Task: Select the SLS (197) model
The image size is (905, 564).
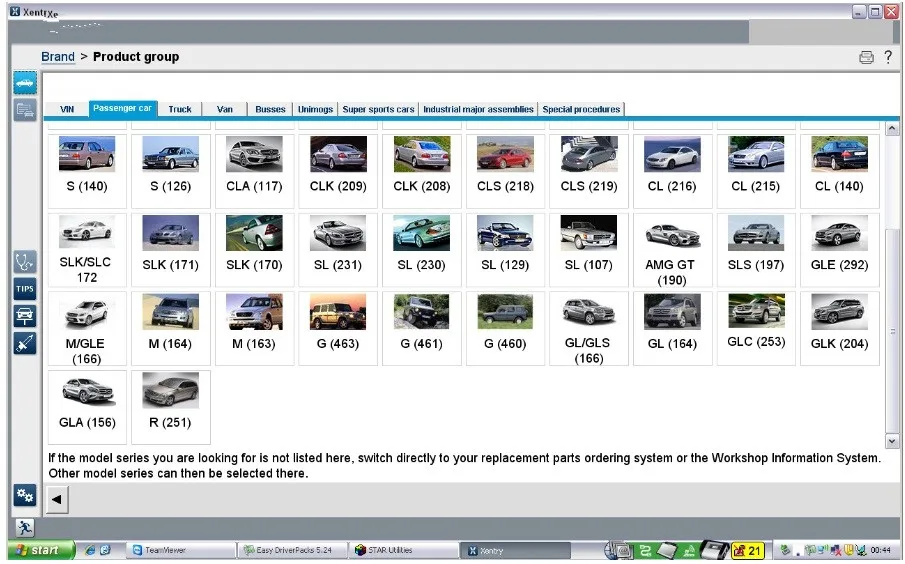Action: click(756, 250)
